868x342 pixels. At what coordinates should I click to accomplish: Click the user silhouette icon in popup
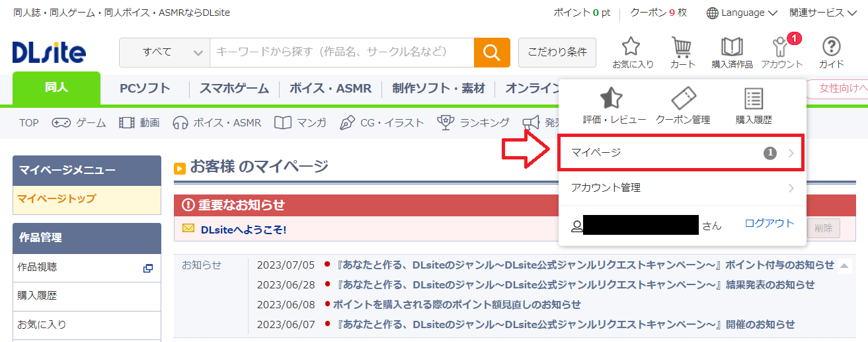[577, 226]
